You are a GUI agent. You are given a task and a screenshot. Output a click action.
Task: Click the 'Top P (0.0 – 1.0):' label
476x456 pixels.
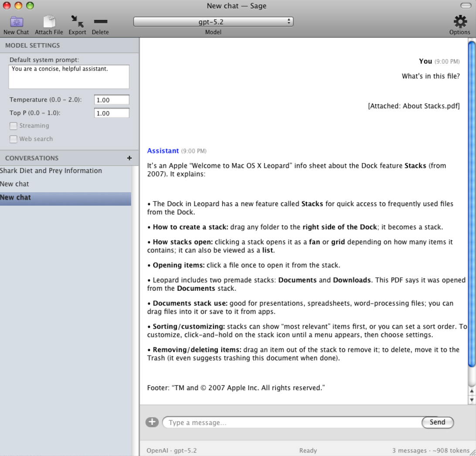click(35, 112)
